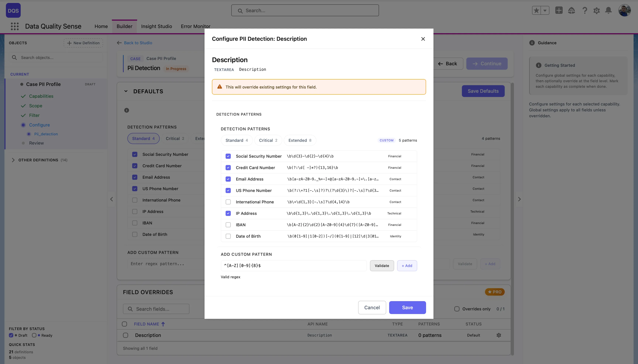Enable the International Phone detection pattern

coord(228,202)
